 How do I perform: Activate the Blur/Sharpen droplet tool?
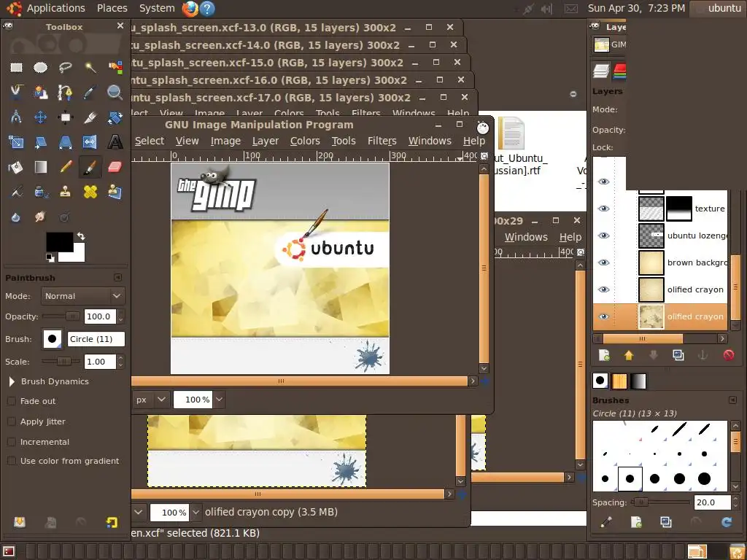point(16,217)
